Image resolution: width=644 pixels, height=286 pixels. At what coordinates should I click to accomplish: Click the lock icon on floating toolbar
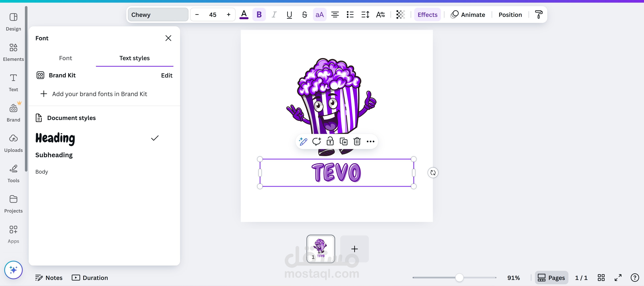[x=330, y=141]
